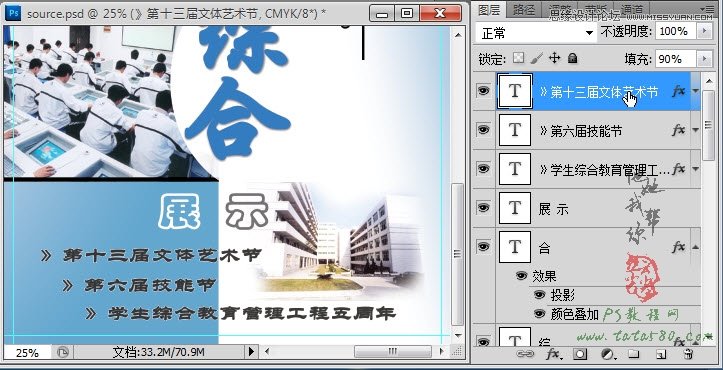This screenshot has width=723, height=370.
Task: Open the add layer style fx menu at the panel bottom
Action: [553, 354]
